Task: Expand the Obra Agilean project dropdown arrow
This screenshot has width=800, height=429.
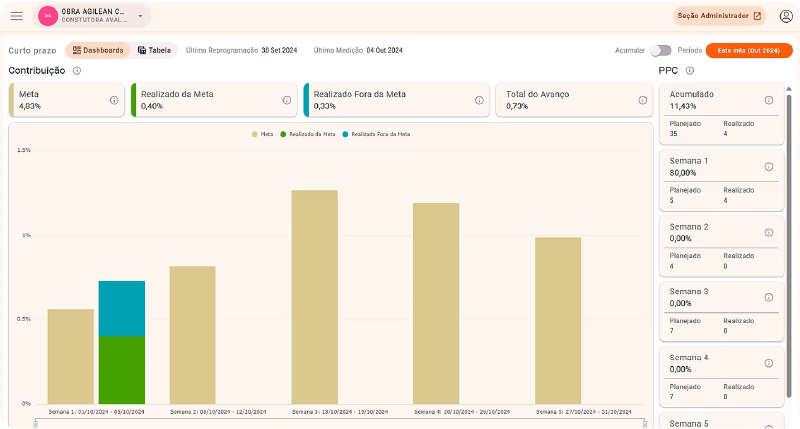Action: tap(140, 16)
